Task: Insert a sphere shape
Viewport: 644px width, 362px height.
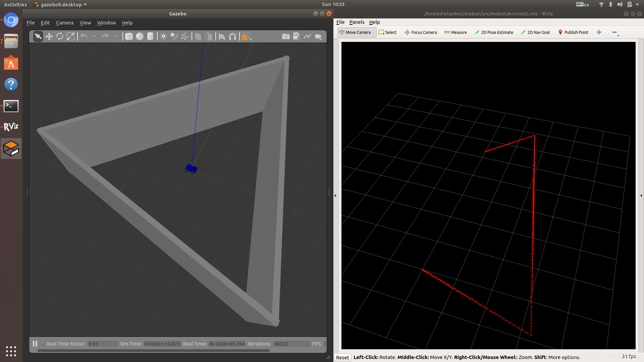Action: pos(140,37)
